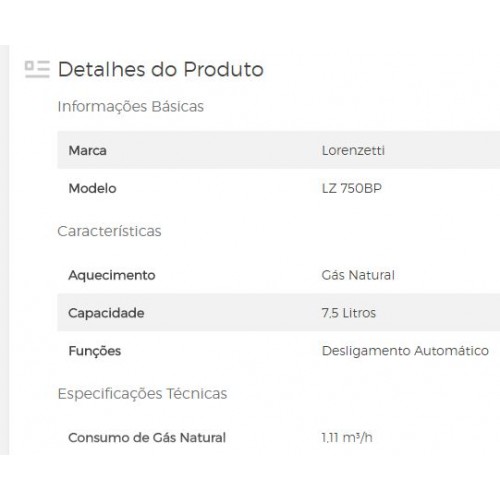Screen dimensions: 500x500
Task: Click the gray left sidebar strip
Action: (x=4, y=250)
